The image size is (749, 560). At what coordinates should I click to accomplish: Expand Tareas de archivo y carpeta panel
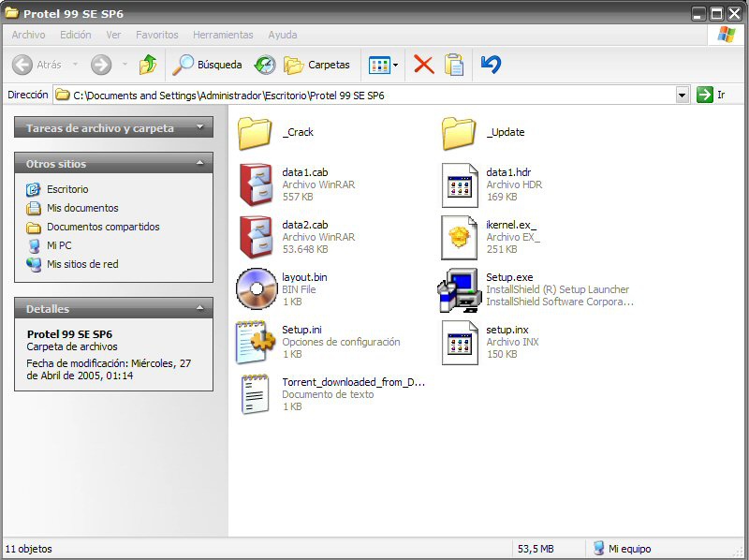pyautogui.click(x=113, y=127)
